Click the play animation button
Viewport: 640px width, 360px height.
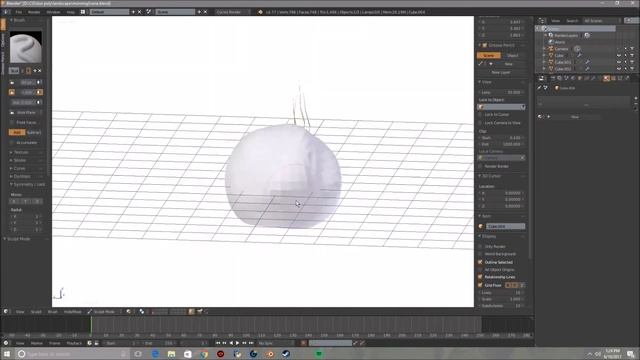click(x=238, y=343)
